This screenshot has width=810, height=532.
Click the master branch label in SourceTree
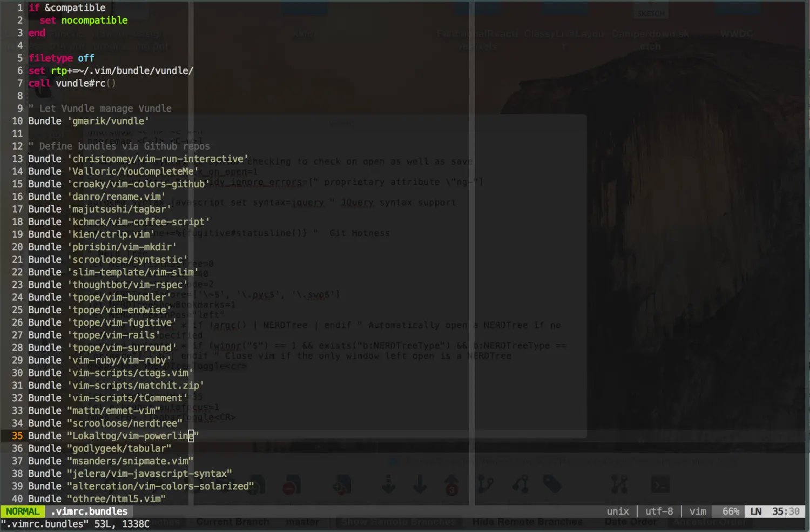pos(302,522)
